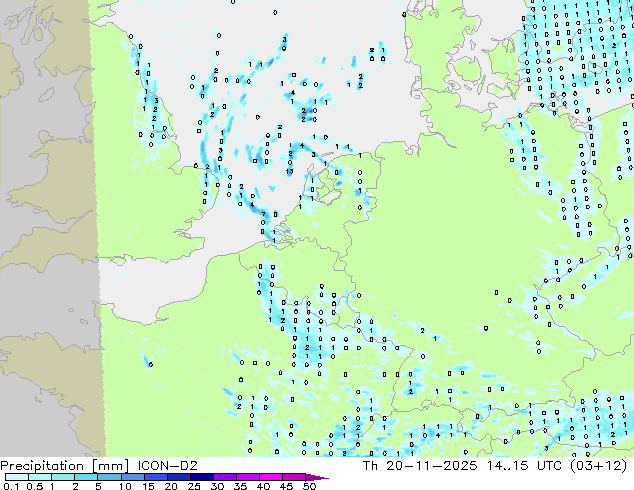Click the '13' precipitation value on map
The height and width of the screenshot is (490, 634).
coord(289,172)
